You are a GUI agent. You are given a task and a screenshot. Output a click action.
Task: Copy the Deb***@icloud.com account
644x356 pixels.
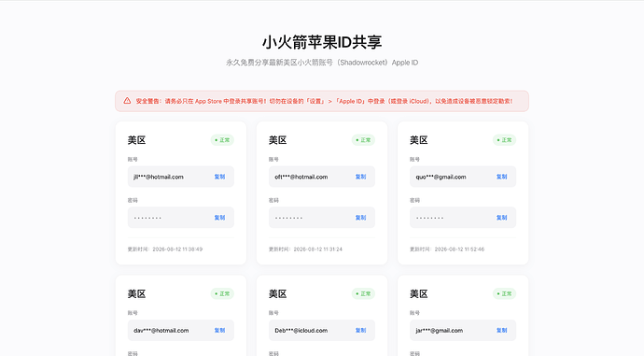tap(360, 330)
